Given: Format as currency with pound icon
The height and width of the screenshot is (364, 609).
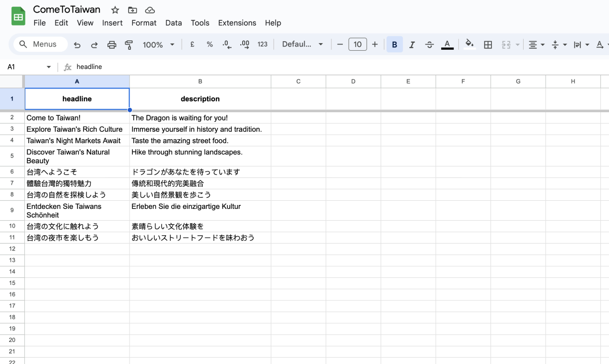Looking at the screenshot, I should [192, 44].
